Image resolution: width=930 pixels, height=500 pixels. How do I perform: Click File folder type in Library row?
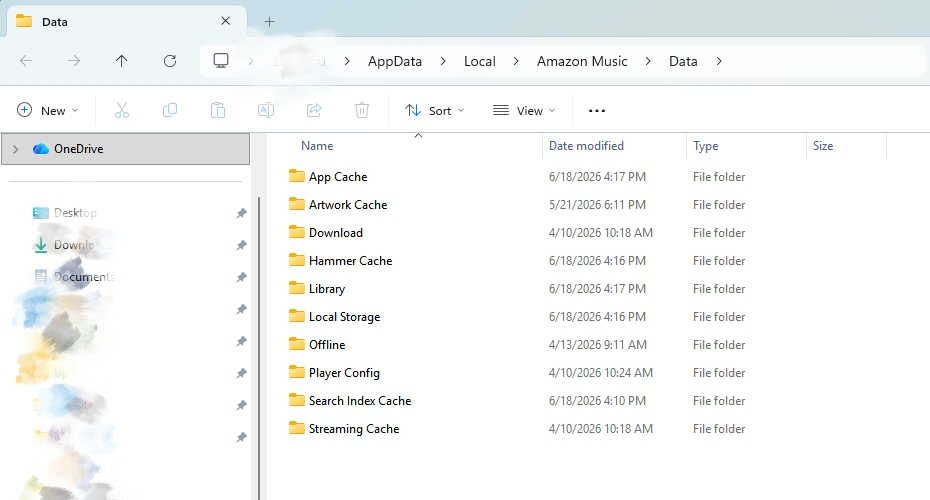[x=719, y=288]
